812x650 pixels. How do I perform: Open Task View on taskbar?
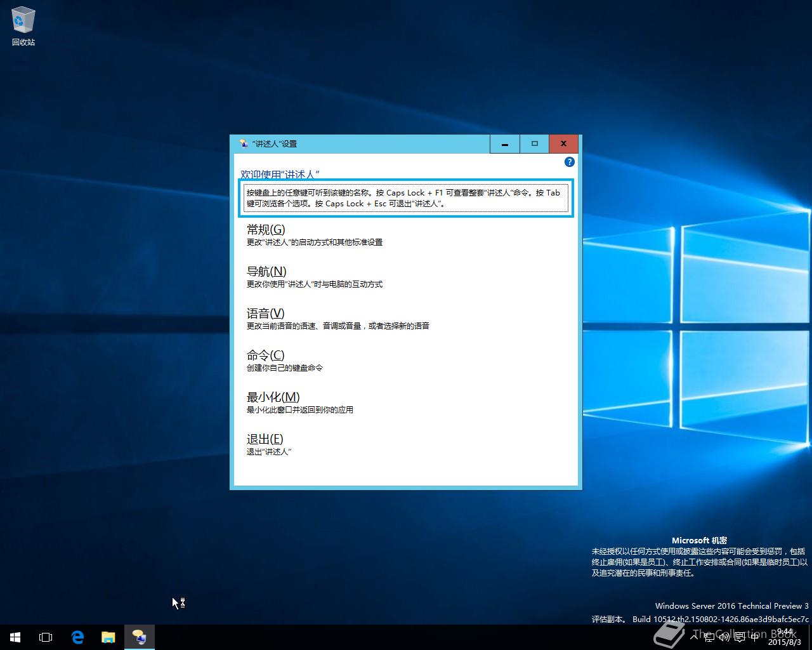pos(46,637)
